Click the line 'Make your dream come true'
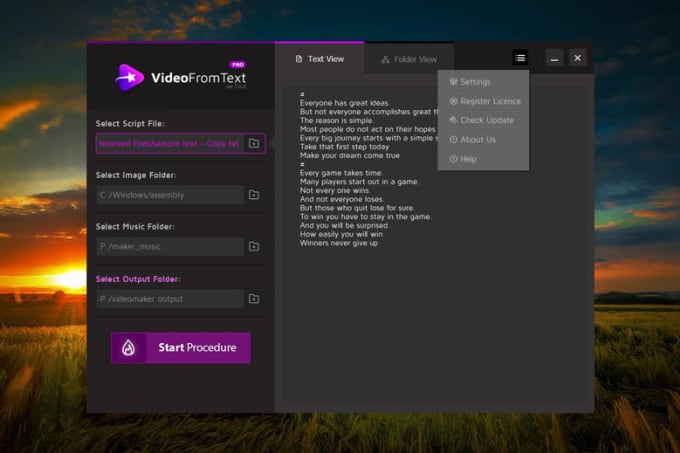 [350, 155]
